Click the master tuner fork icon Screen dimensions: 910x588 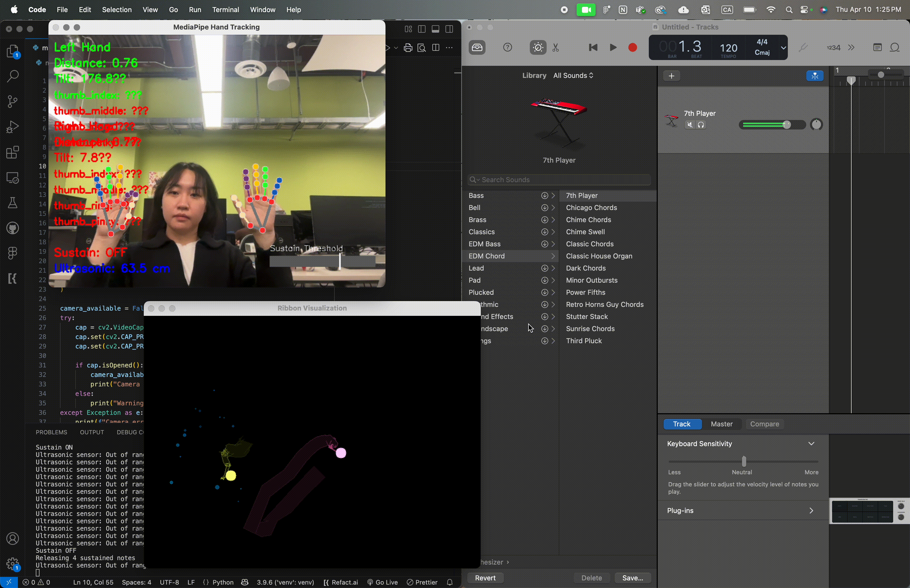click(x=803, y=47)
